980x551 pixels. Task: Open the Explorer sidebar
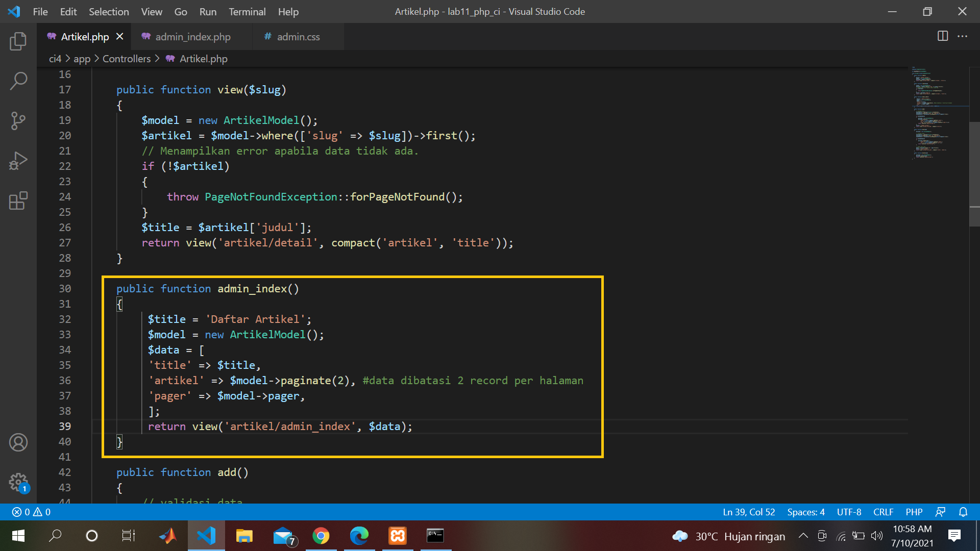tap(18, 41)
